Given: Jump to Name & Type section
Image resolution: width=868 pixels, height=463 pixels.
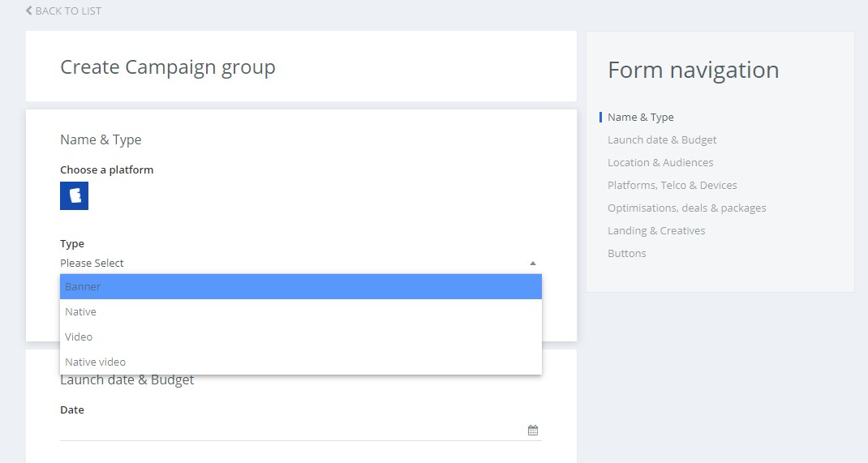Looking at the screenshot, I should pyautogui.click(x=641, y=118).
